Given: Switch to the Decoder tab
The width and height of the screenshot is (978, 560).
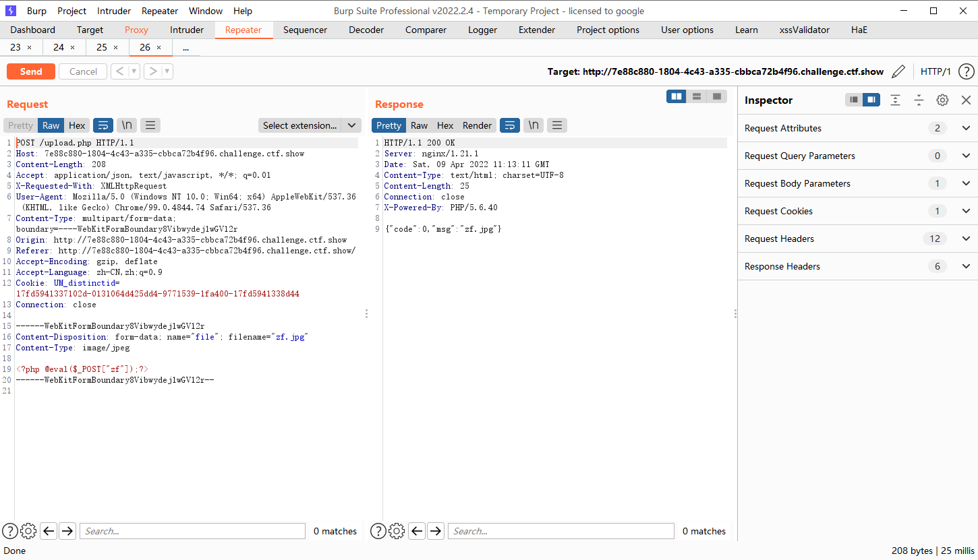Looking at the screenshot, I should (x=366, y=30).
